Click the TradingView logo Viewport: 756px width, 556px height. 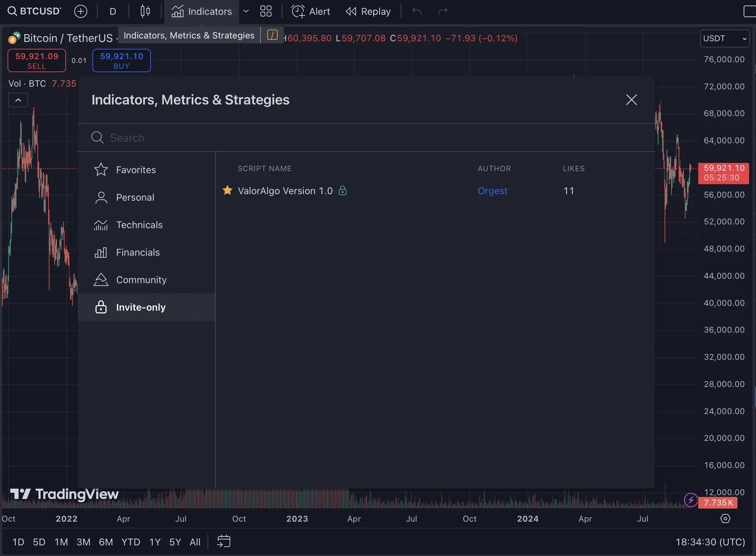(x=64, y=494)
